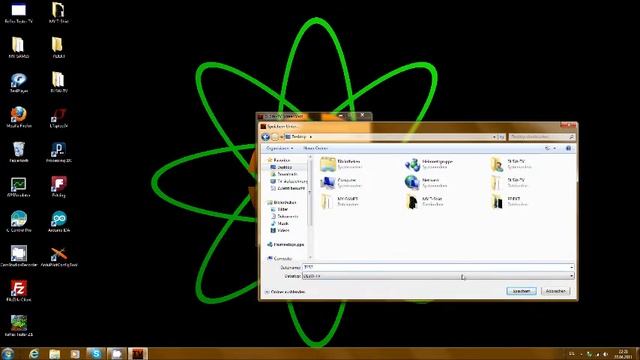The image size is (640, 360).
Task: Click the Speichern button
Action: pos(521,291)
